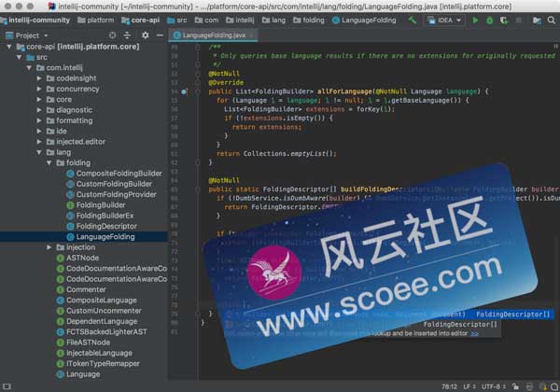Expand the codeInsight folder in the tree

39,78
